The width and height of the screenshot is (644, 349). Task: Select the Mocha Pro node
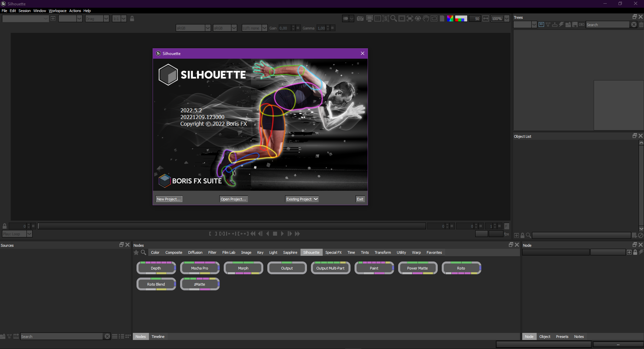pos(200,268)
